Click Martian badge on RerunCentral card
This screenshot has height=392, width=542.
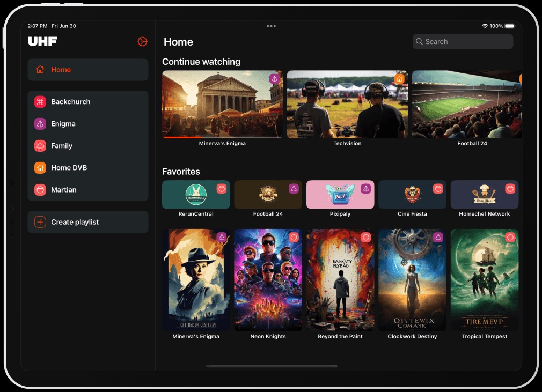(222, 189)
